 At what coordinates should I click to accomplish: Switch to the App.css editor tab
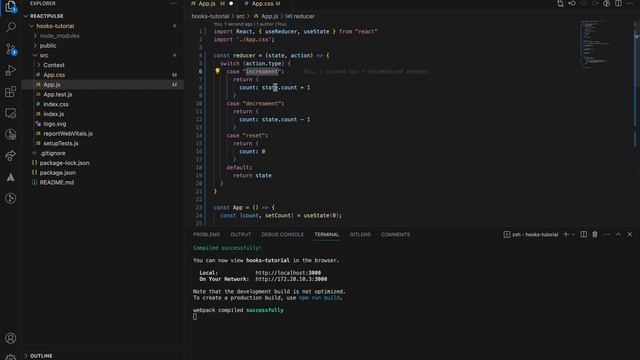click(x=263, y=4)
